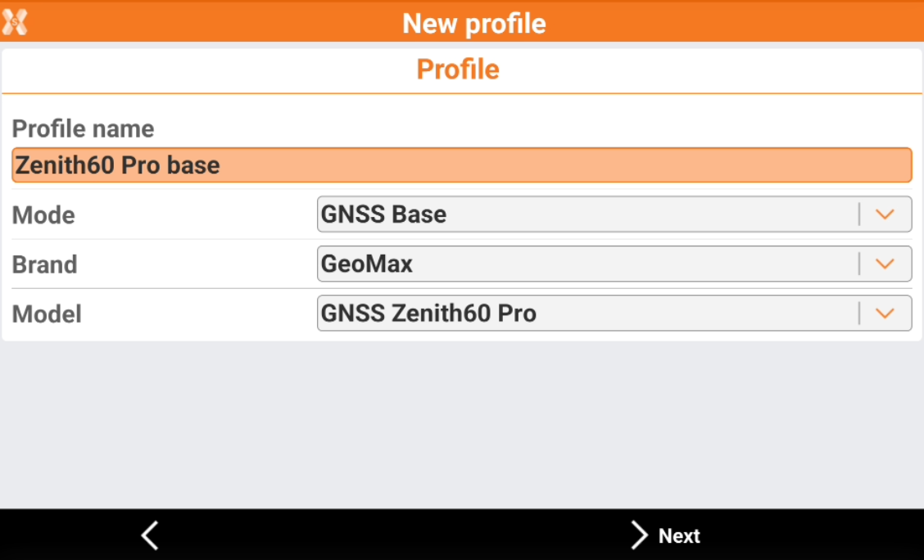This screenshot has width=924, height=560.
Task: Click the empty gray area below the form
Action: click(462, 424)
